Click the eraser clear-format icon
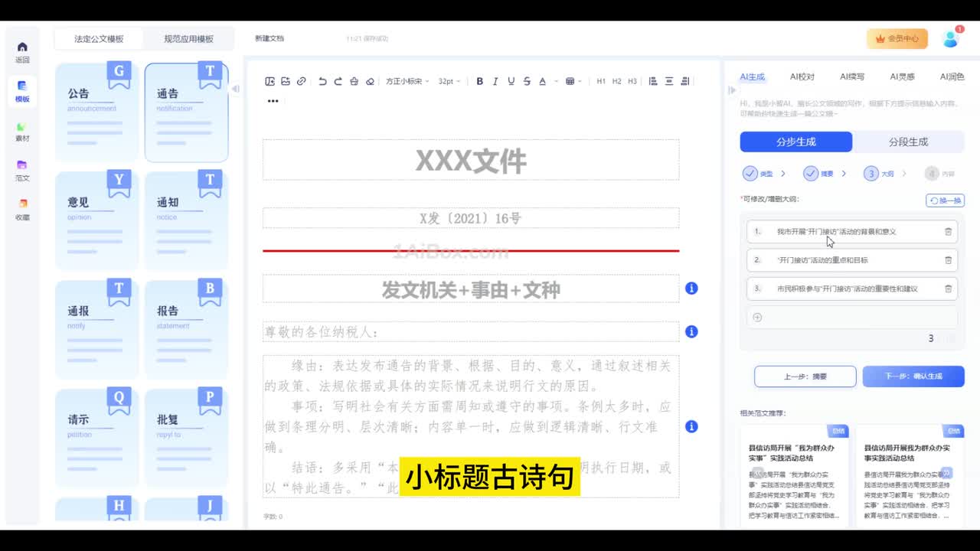 pyautogui.click(x=370, y=81)
